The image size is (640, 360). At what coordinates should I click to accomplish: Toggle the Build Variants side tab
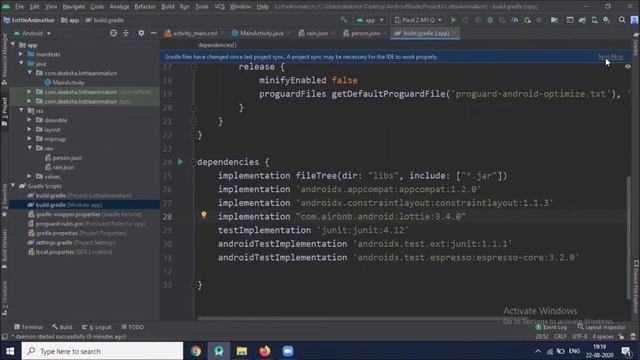point(4,248)
